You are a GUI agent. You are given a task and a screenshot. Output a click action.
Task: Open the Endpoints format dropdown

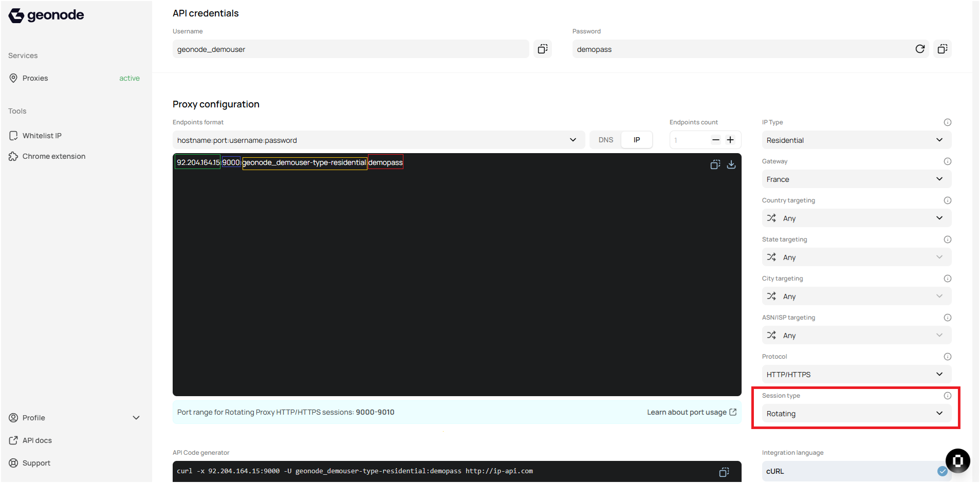[x=379, y=140]
